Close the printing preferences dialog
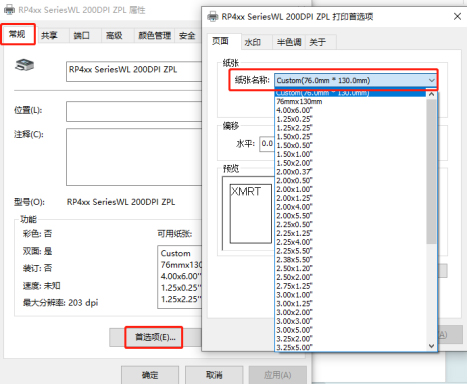Screen dimensions: 468x385 tap(457, 16)
